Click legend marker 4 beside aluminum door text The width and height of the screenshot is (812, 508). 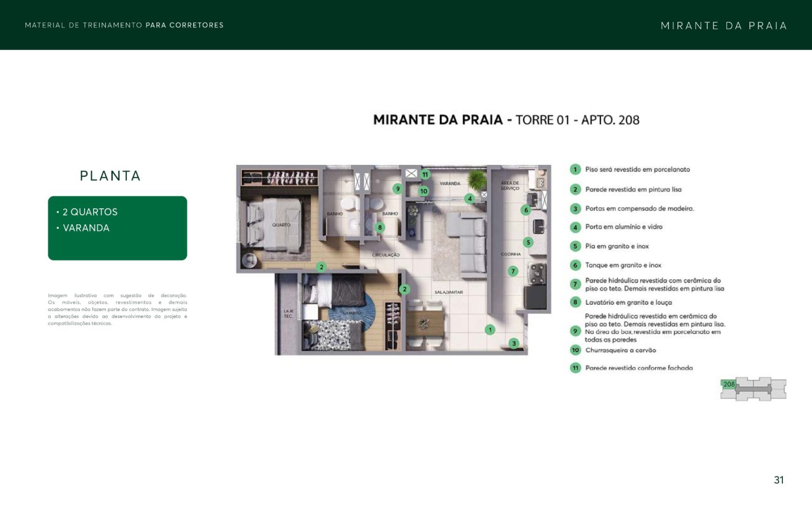575,227
